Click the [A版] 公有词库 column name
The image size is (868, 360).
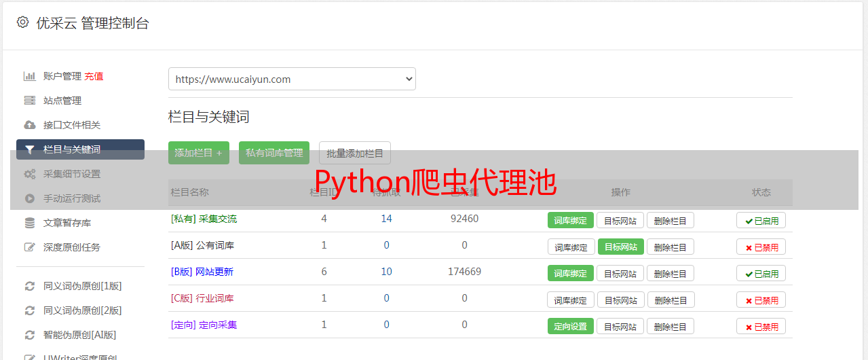point(202,245)
